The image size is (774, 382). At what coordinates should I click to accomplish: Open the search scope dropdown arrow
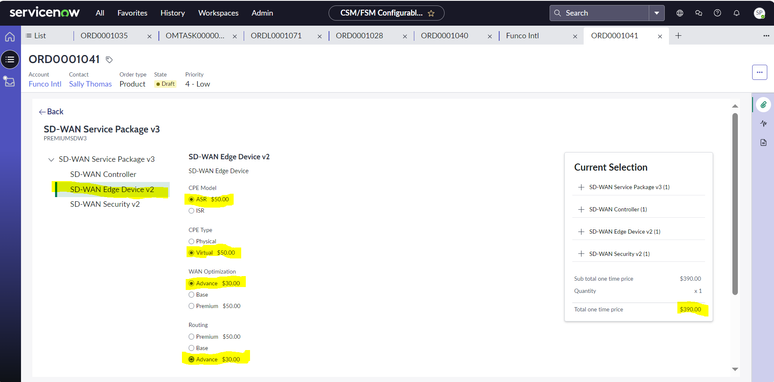(x=657, y=13)
